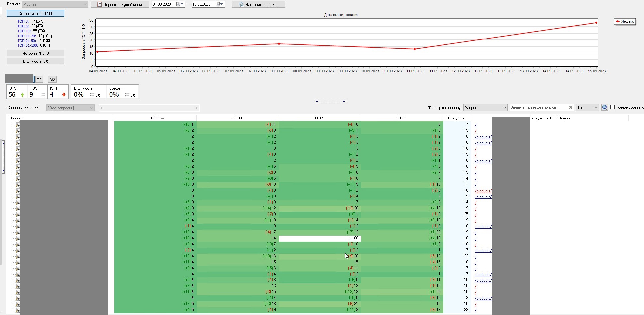Click the green up arrow improved-positions indicator

point(22,95)
